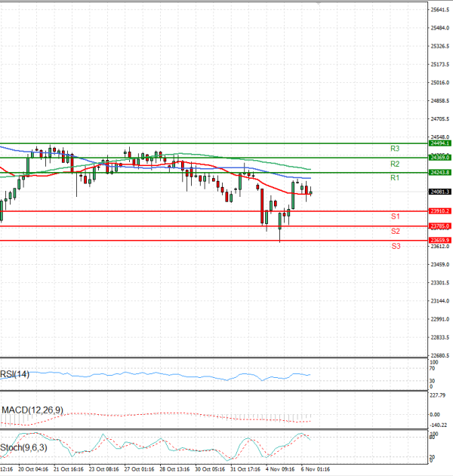This screenshot has width=453, height=476.
Task: Click the 27 Oct 01:16 time axis label
Action: pos(139,468)
